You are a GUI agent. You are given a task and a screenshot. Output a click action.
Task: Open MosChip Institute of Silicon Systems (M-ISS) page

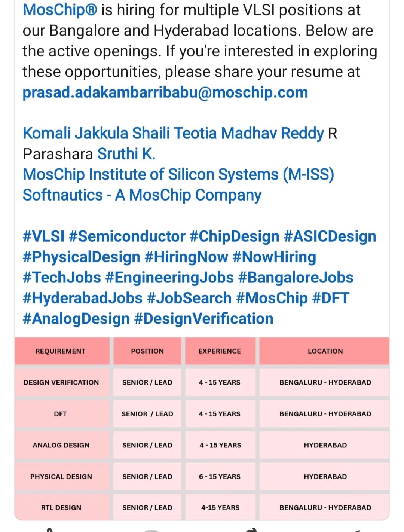click(x=178, y=175)
